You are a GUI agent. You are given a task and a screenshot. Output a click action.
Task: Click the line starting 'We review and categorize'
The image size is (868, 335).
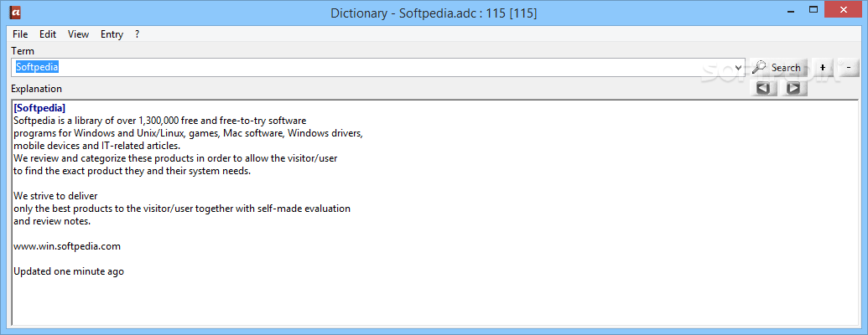coord(175,158)
